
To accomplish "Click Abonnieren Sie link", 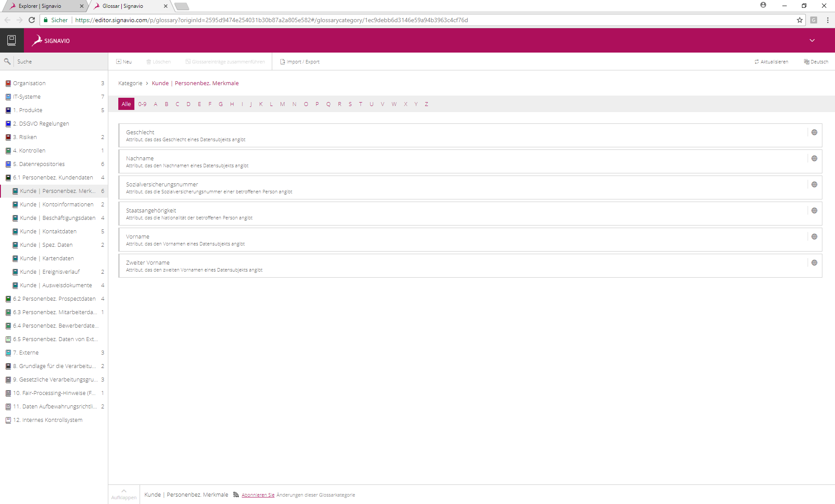I will tap(258, 495).
